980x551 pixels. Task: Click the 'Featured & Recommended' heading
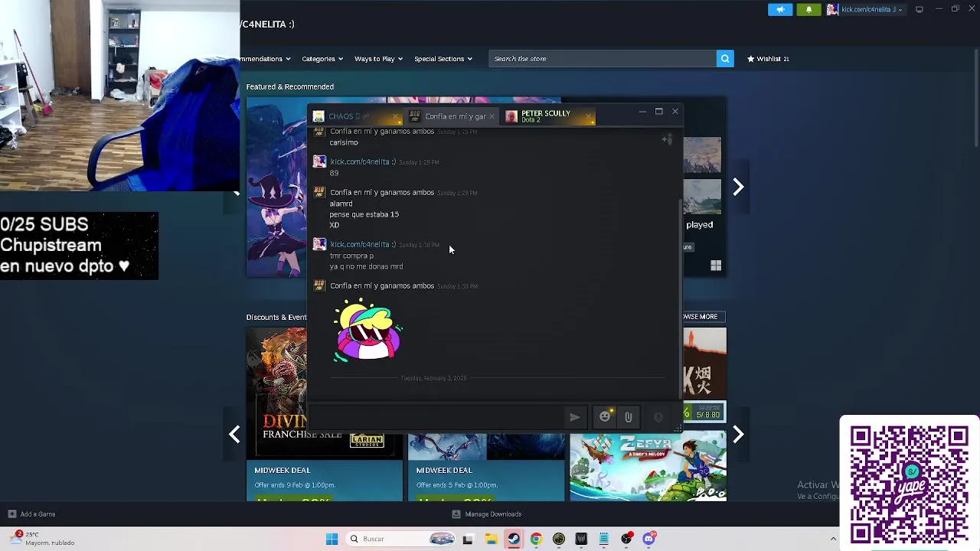(x=290, y=86)
